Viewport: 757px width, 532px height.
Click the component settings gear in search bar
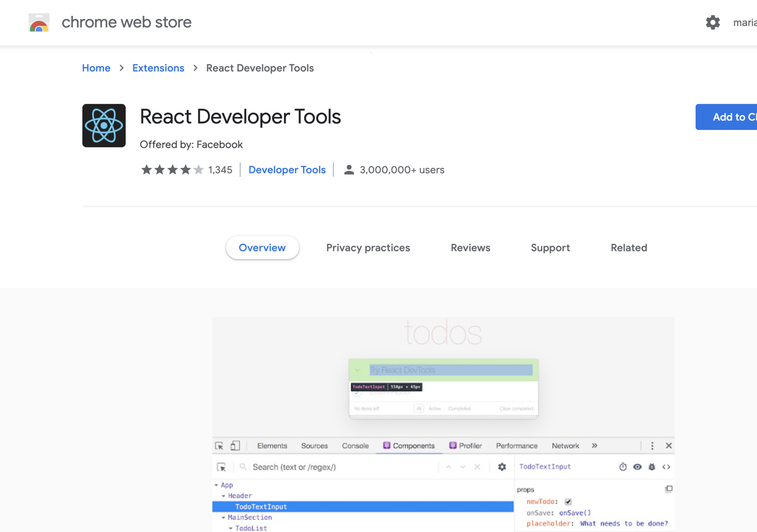click(x=502, y=467)
